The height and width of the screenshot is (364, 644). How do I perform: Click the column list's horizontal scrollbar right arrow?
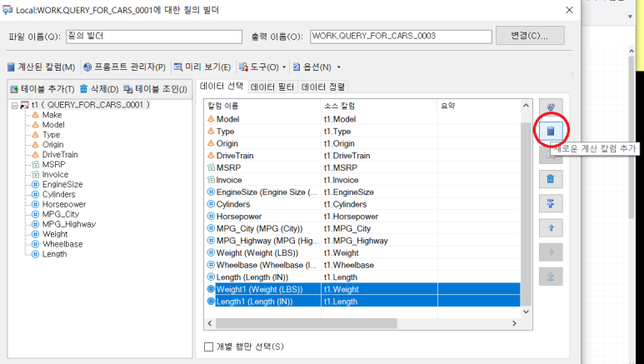(514, 324)
